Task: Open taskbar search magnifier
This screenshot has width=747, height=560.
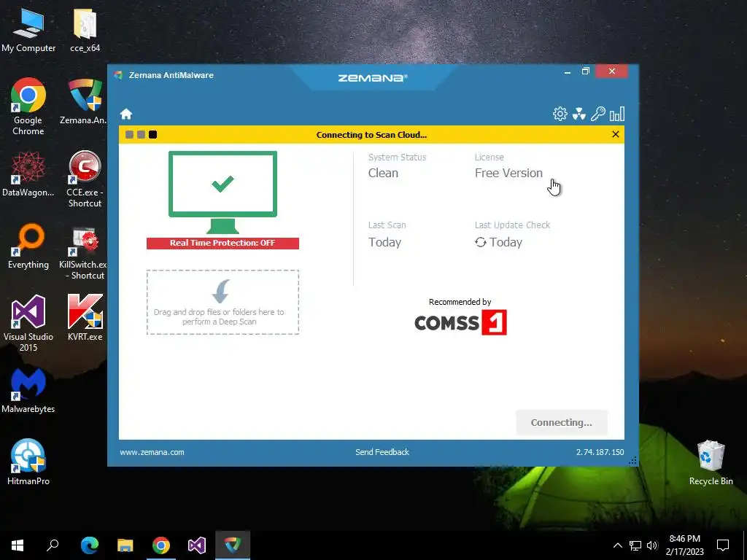Action: tap(53, 545)
